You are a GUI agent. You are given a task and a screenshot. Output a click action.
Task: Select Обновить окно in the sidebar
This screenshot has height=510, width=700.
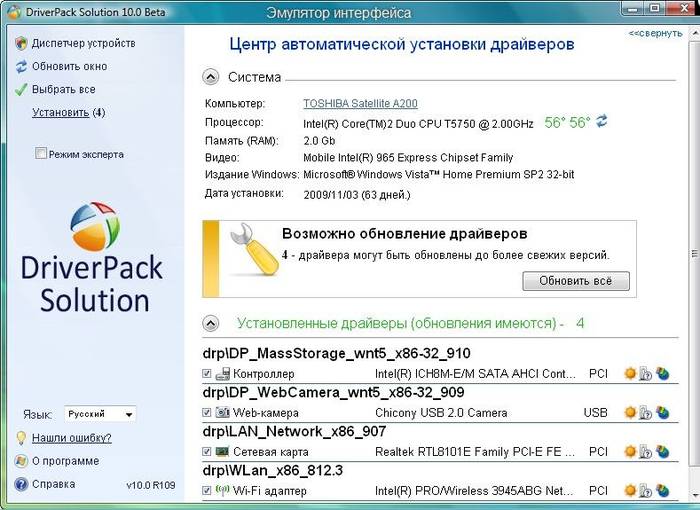tap(68, 67)
